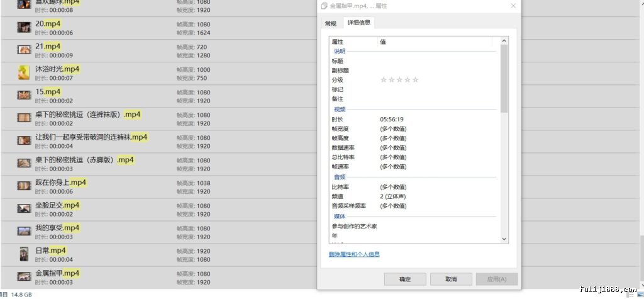Click the 数据速率 property row
The width and height of the screenshot is (644, 299).
click(413, 148)
